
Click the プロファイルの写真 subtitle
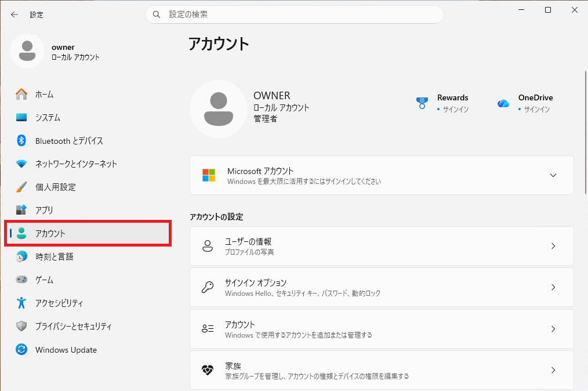tap(249, 252)
